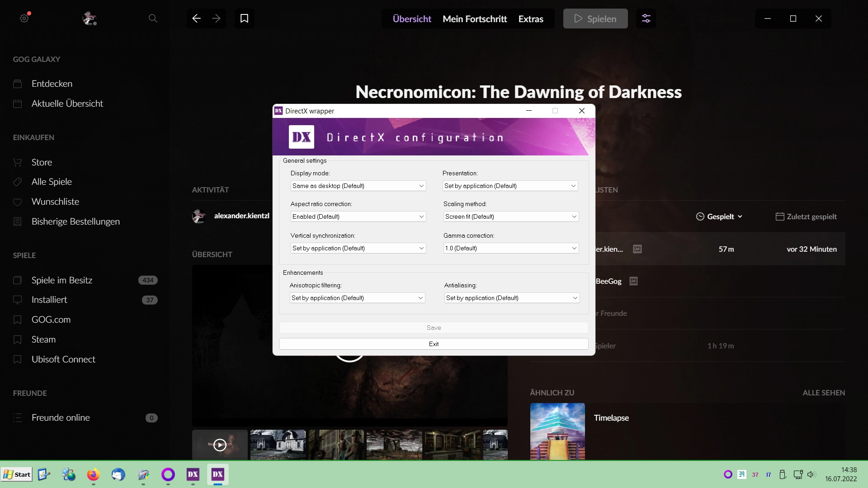868x488 pixels.
Task: Click GOG platform icon next to BeeGog
Action: (x=633, y=281)
